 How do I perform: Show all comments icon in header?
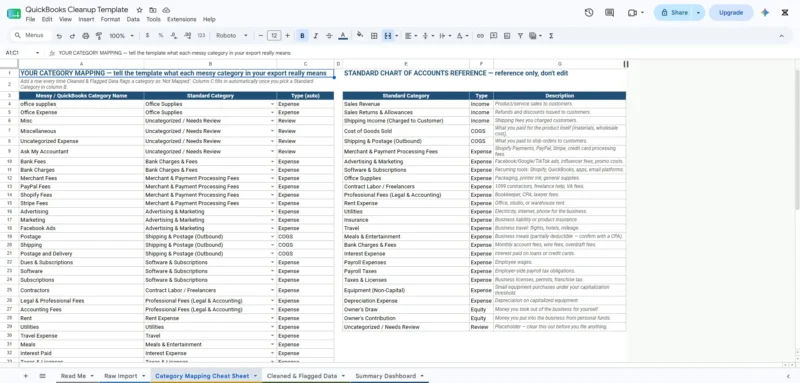609,13
